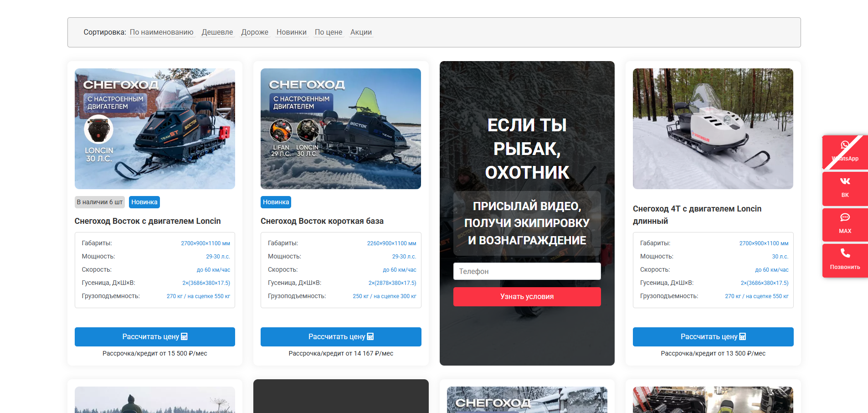Sort by Новинки
The width and height of the screenshot is (868, 413).
coord(292,32)
